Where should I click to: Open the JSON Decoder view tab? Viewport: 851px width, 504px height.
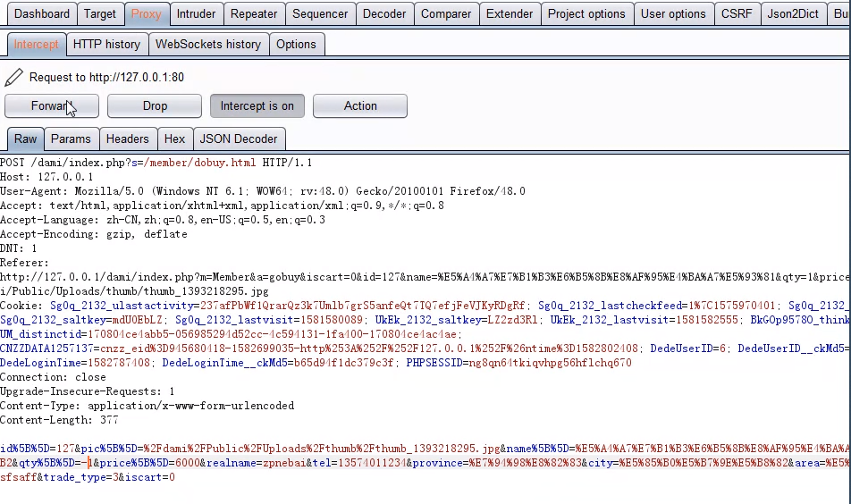(239, 139)
